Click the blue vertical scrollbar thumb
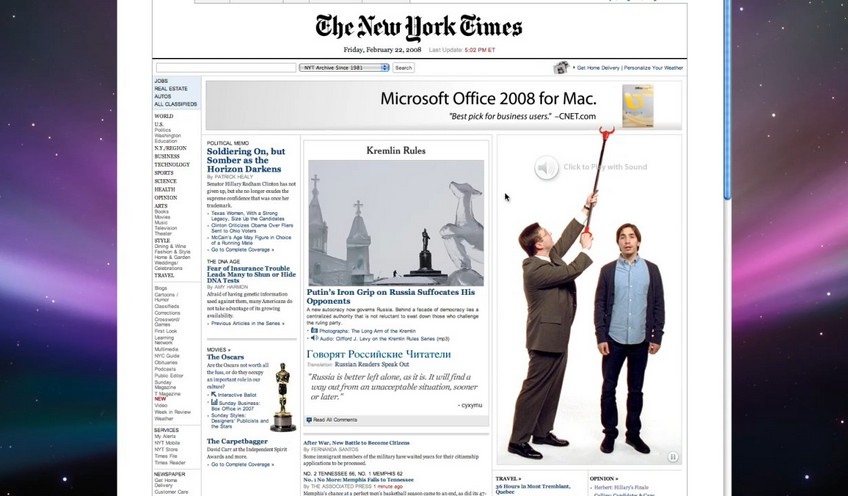This screenshot has width=848, height=496. (727, 100)
